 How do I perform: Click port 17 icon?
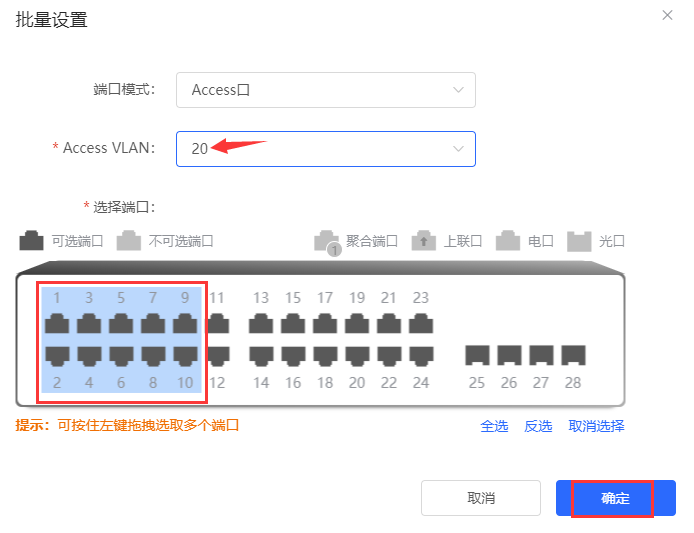pos(325,323)
